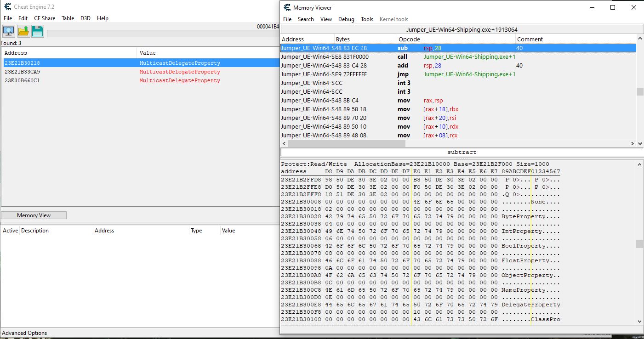This screenshot has width=644, height=339.
Task: Open Search menu in Memory Viewer
Action: [x=306, y=19]
